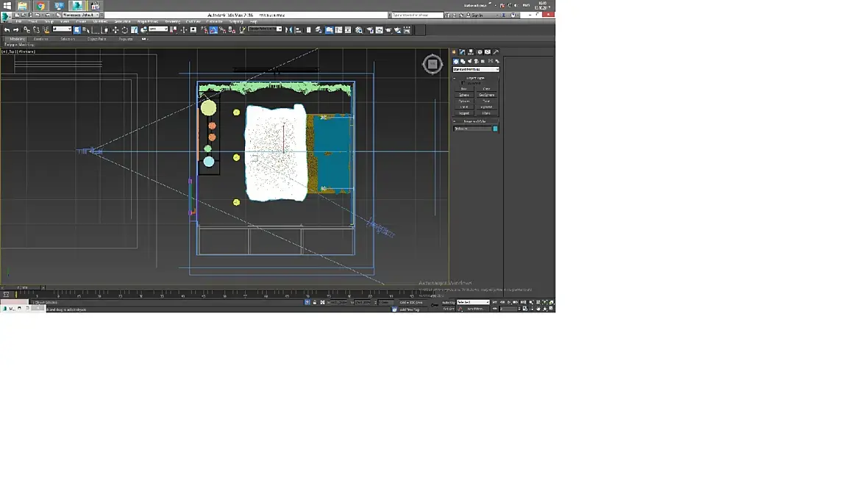Open the Curve Editor
Image resolution: width=868 pixels, height=488 pixels.
coord(339,30)
